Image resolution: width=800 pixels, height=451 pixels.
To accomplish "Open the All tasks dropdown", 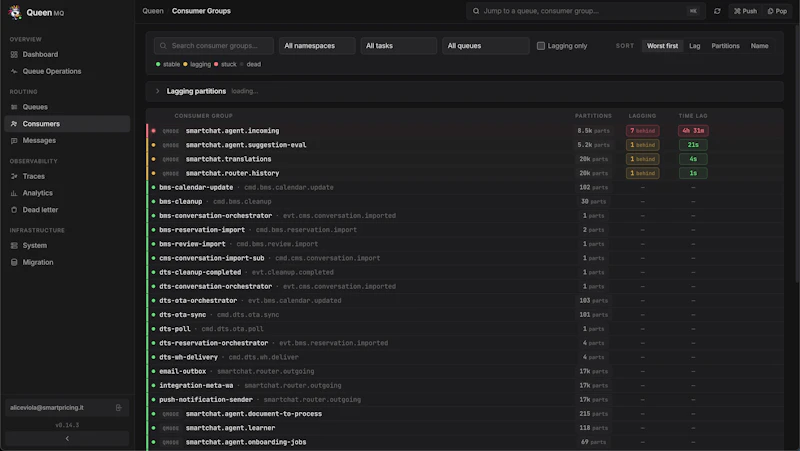I will click(398, 46).
